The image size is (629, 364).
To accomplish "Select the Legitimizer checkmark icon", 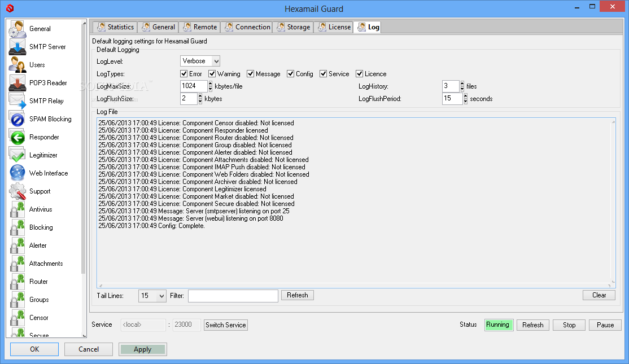I will click(x=18, y=155).
